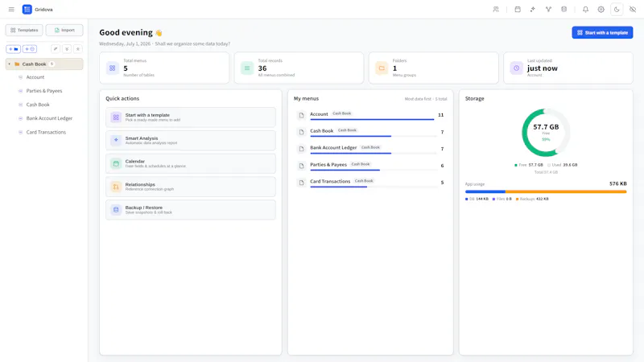This screenshot has width=644, height=362.
Task: Click the document icon beside Account in My menus
Action: (301, 115)
